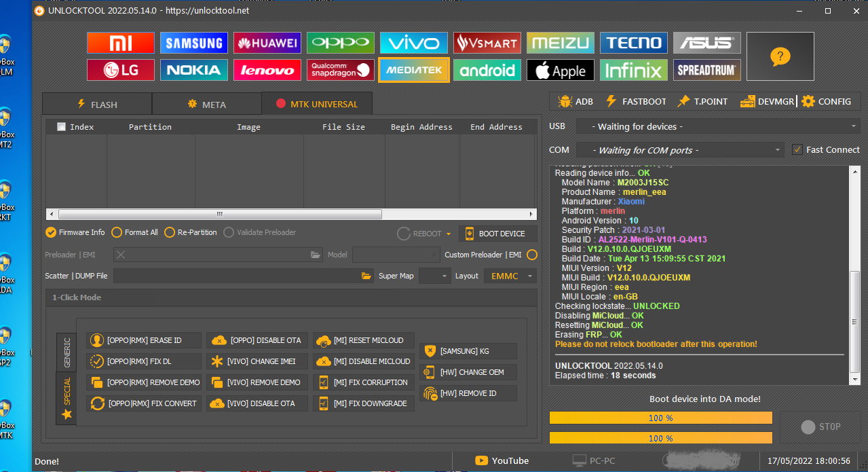Open the Model dropdown
Screen dimensions: 868x472
pyautogui.click(x=396, y=255)
